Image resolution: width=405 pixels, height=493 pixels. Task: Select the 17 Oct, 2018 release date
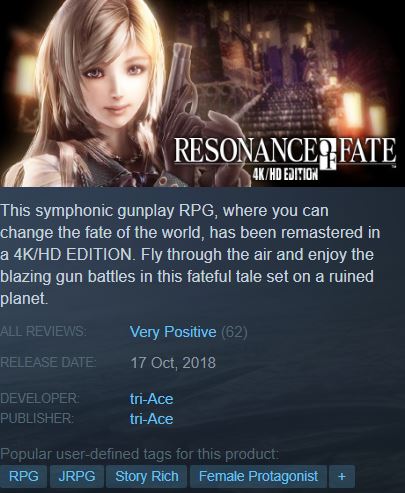pos(173,363)
